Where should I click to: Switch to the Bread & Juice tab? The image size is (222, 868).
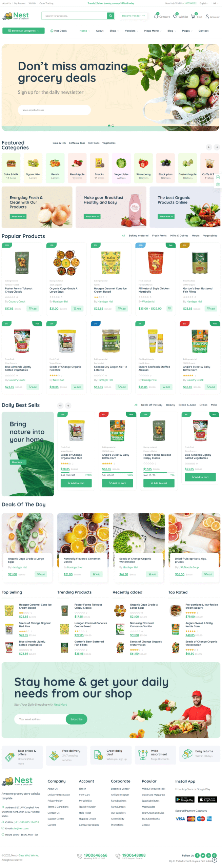pyautogui.click(x=187, y=405)
